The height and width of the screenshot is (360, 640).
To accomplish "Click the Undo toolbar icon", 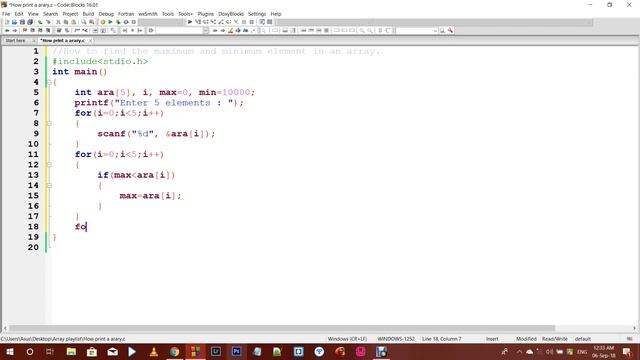I will [40, 22].
